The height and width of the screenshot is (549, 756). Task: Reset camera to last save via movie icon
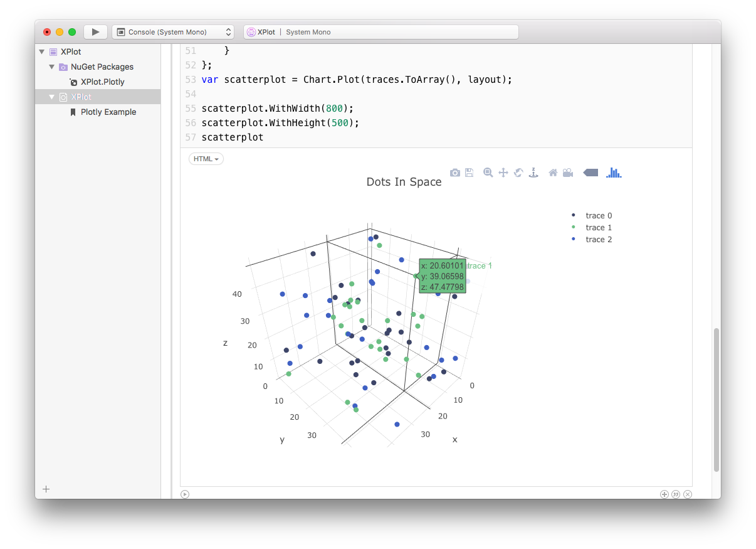(568, 172)
